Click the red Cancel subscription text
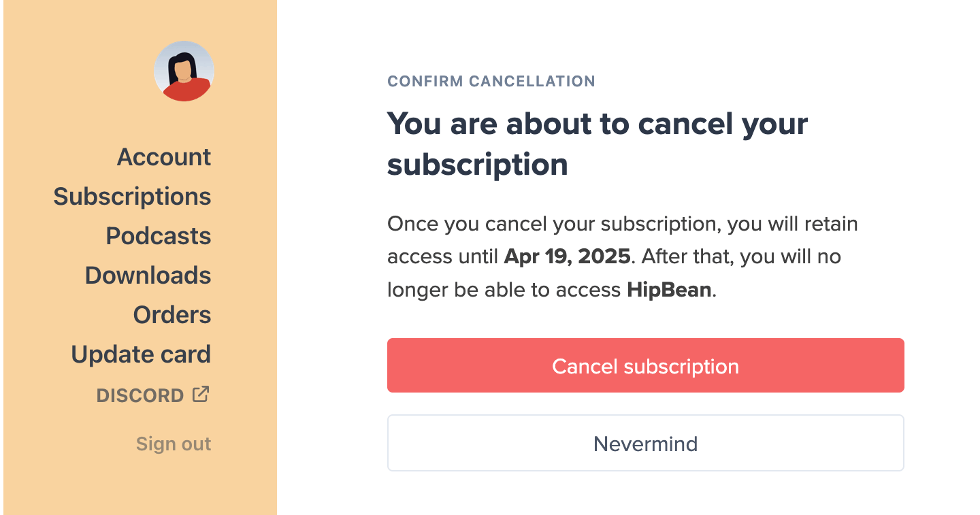Screen dimensions: 980x515 click(x=645, y=365)
